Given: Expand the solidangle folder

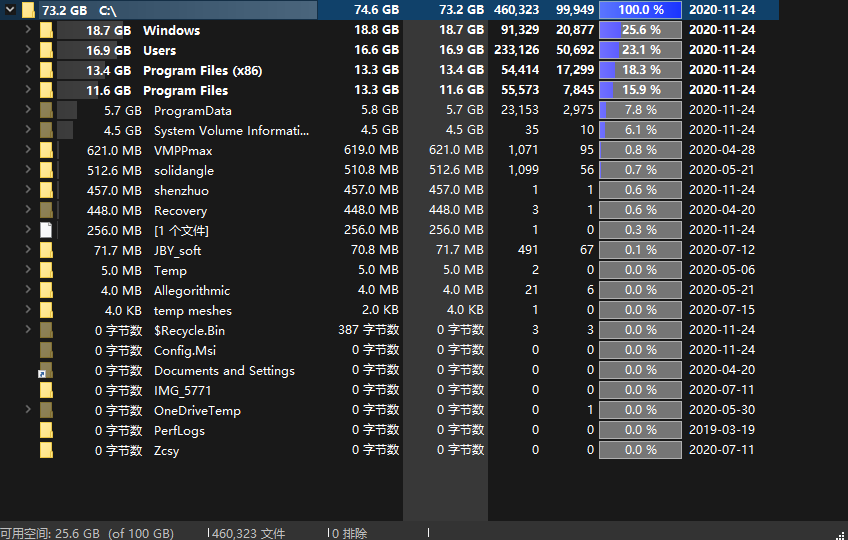Looking at the screenshot, I should coord(27,170).
